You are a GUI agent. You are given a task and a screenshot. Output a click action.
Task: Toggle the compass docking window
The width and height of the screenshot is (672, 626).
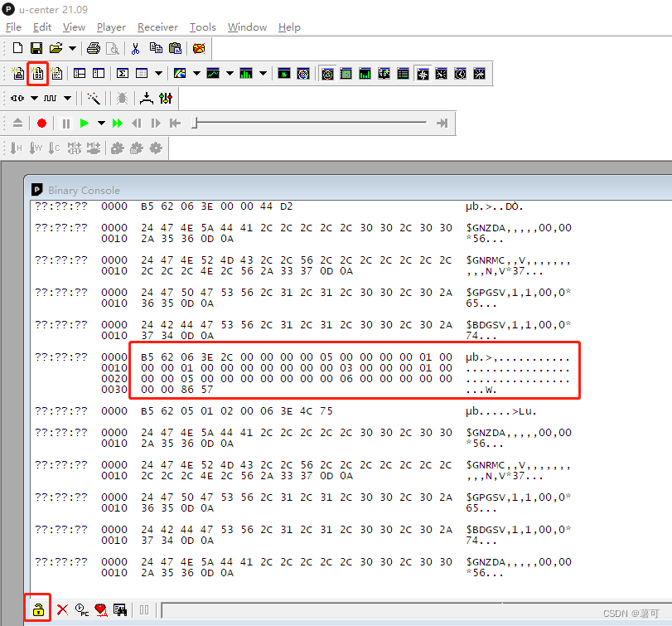tap(423, 74)
